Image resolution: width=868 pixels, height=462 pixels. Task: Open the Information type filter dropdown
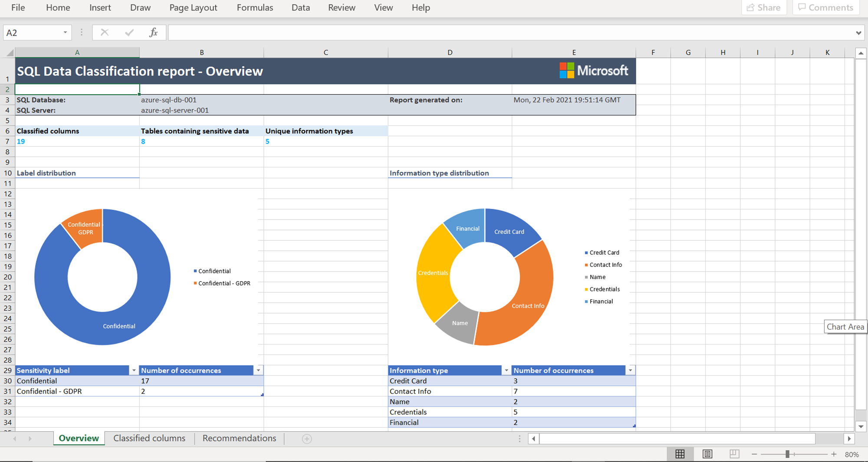point(506,370)
